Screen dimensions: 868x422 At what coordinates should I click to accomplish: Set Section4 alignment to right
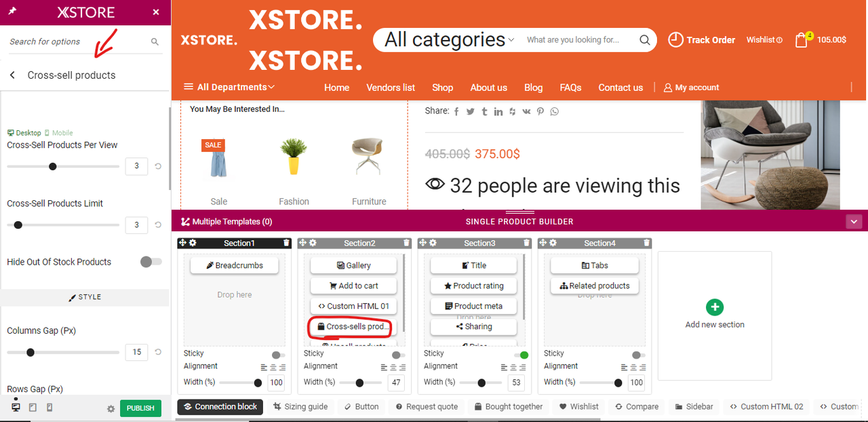642,367
